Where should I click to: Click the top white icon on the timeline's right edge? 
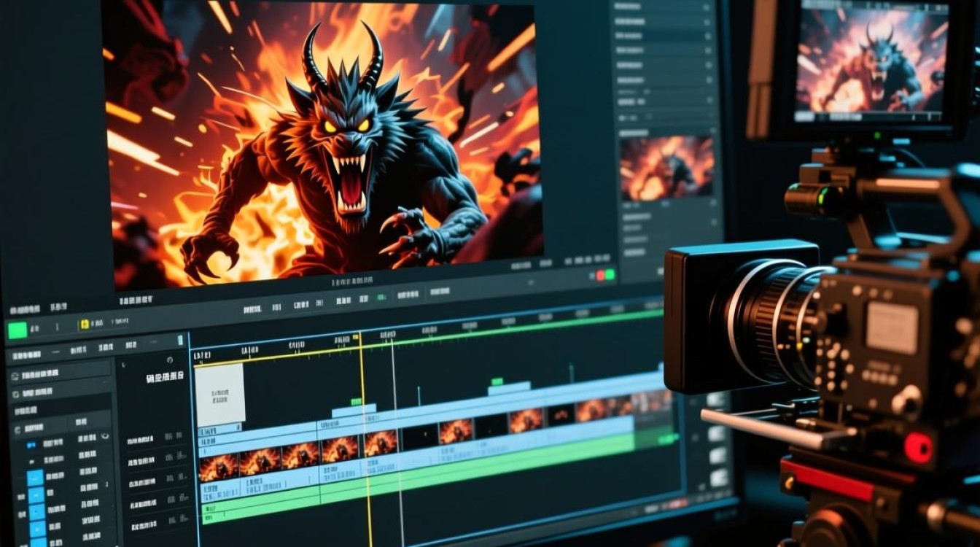pyautogui.click(x=716, y=400)
